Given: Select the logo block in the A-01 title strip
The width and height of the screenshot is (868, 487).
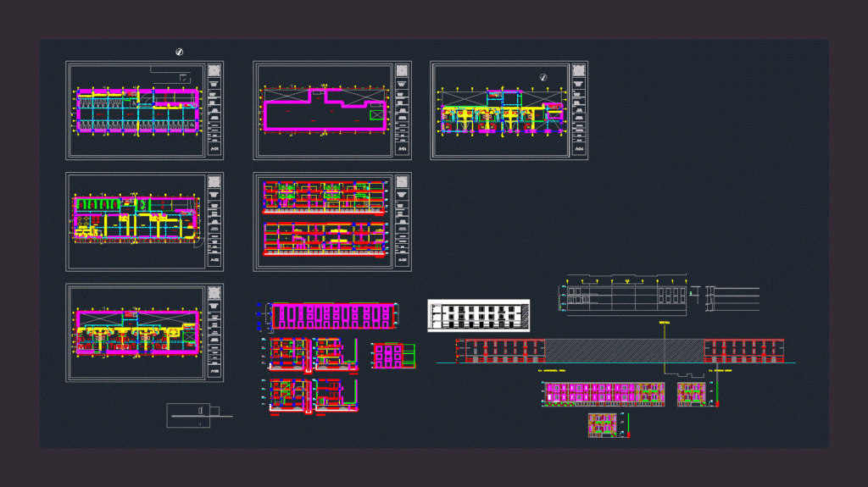Looking at the screenshot, I should coord(214,70).
